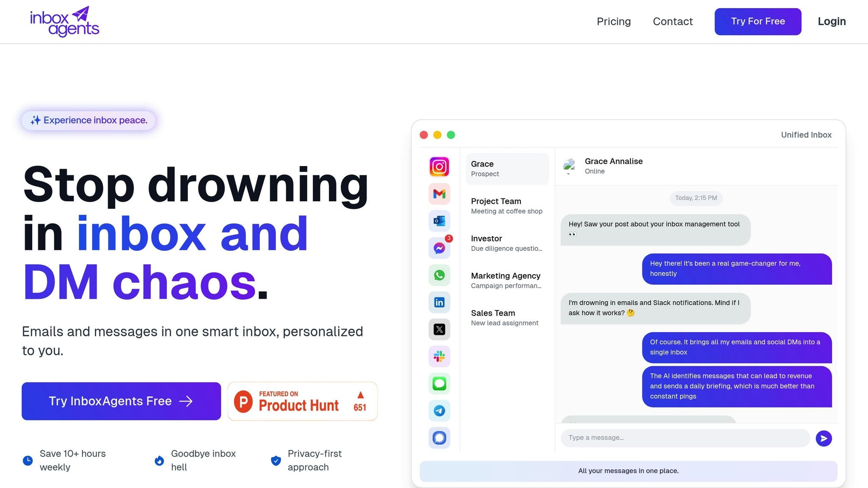
Task: Open the Gmail channel in sidebar
Action: [x=439, y=194]
